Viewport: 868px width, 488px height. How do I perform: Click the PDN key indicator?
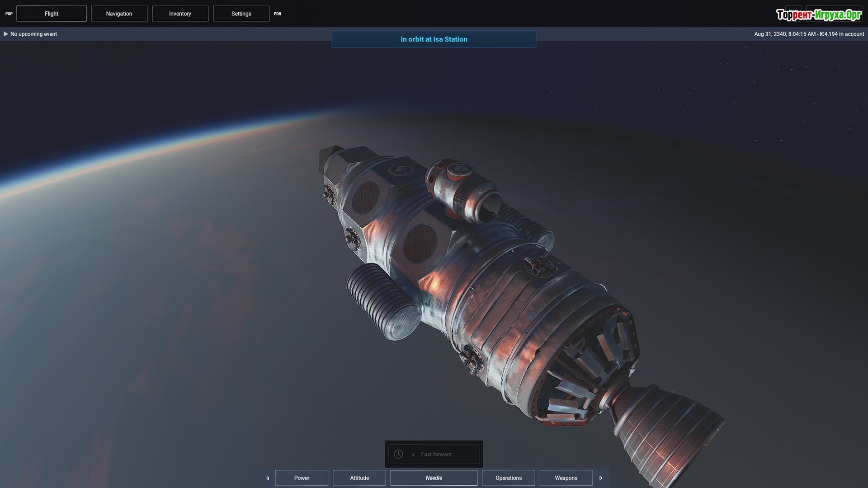point(278,14)
